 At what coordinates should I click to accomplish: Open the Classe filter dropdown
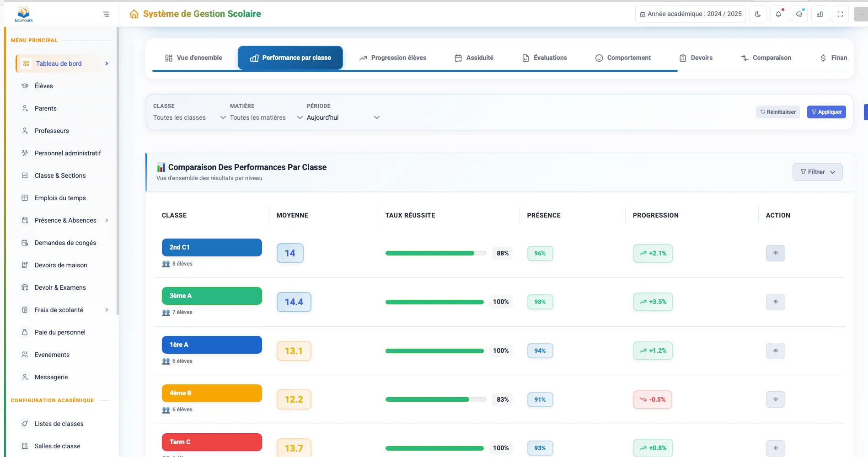[189, 117]
